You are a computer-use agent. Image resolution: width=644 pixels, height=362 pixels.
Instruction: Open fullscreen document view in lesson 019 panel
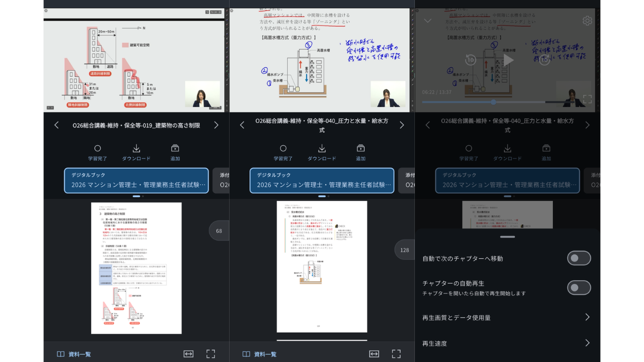tap(211, 354)
